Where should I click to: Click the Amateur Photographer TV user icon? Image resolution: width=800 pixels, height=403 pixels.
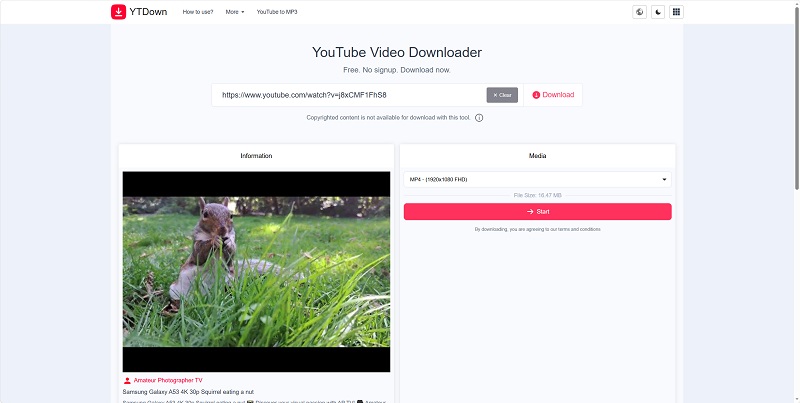pyautogui.click(x=127, y=381)
